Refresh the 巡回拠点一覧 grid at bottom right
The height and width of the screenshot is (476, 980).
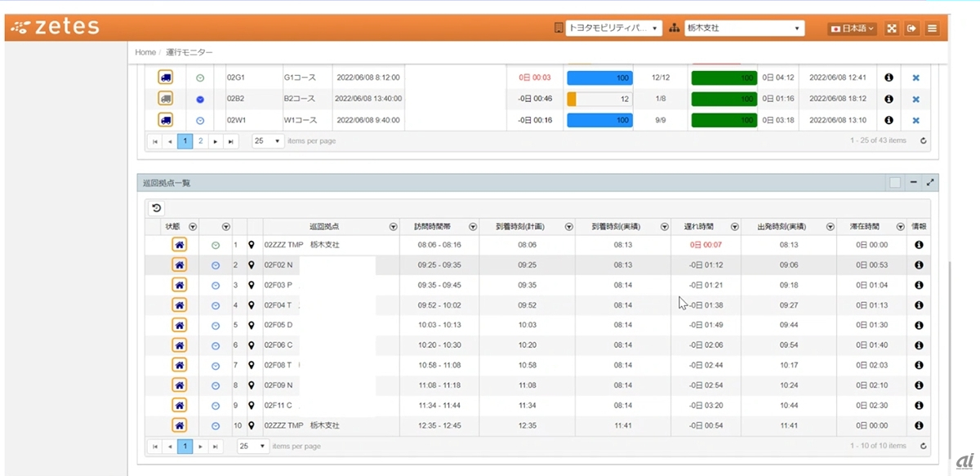tap(923, 447)
